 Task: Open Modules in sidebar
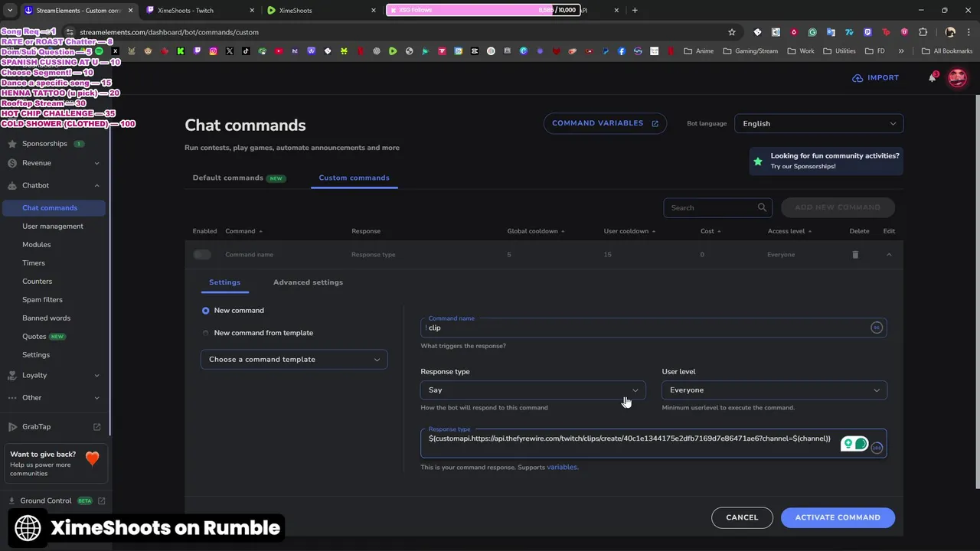tap(37, 245)
